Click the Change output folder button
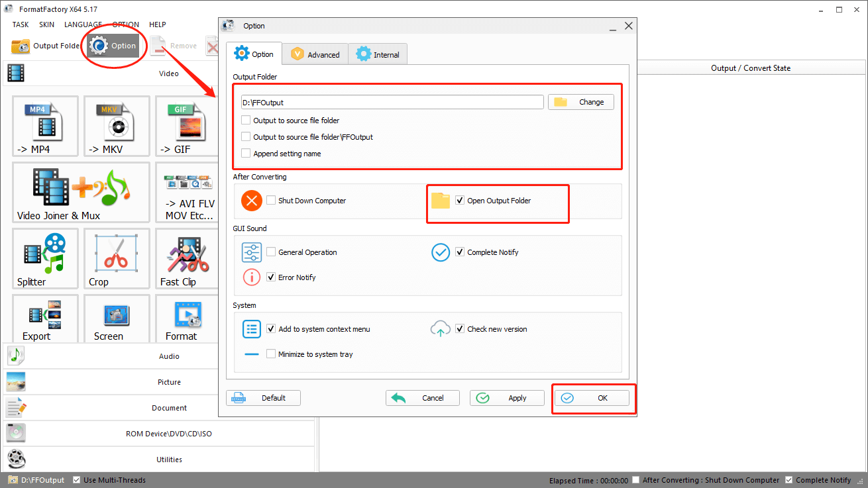The width and height of the screenshot is (868, 488). (x=581, y=102)
